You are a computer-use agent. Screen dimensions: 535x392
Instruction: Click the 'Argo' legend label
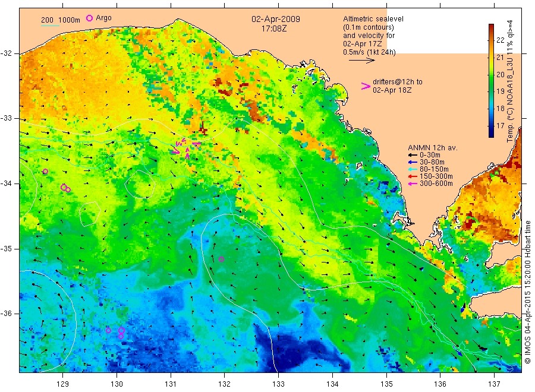coord(103,18)
